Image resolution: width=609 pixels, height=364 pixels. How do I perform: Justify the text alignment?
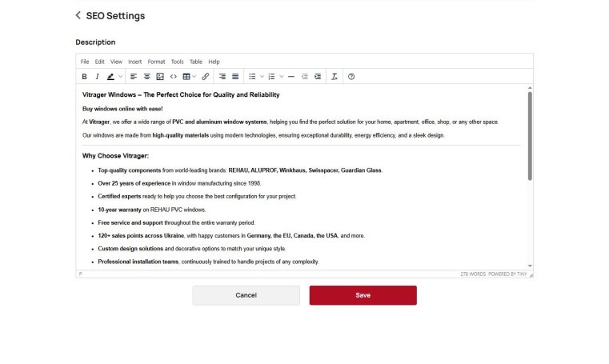[235, 77]
